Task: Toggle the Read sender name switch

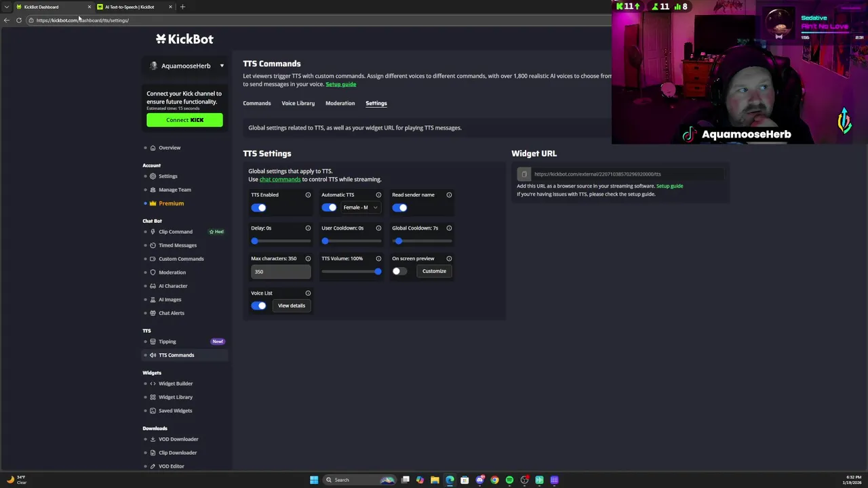Action: click(x=399, y=208)
